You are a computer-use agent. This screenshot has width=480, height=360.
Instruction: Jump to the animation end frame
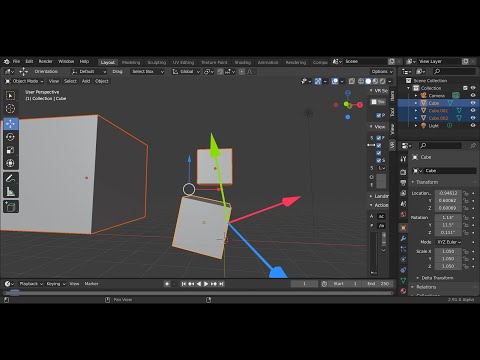[221, 284]
